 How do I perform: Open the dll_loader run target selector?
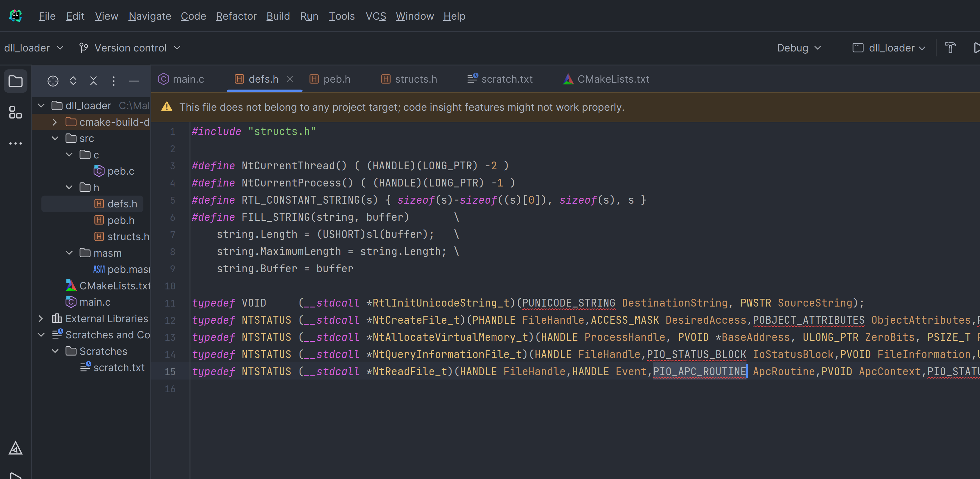coord(889,48)
